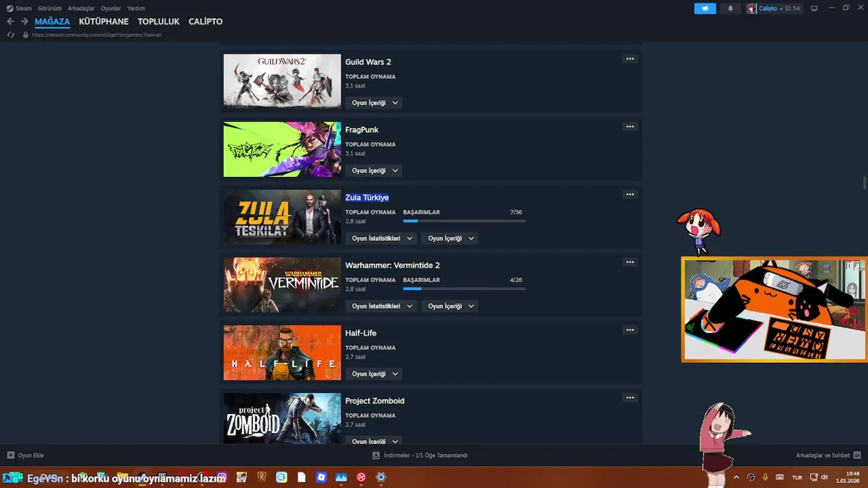
Task: Click the network tray icon
Action: tap(814, 477)
